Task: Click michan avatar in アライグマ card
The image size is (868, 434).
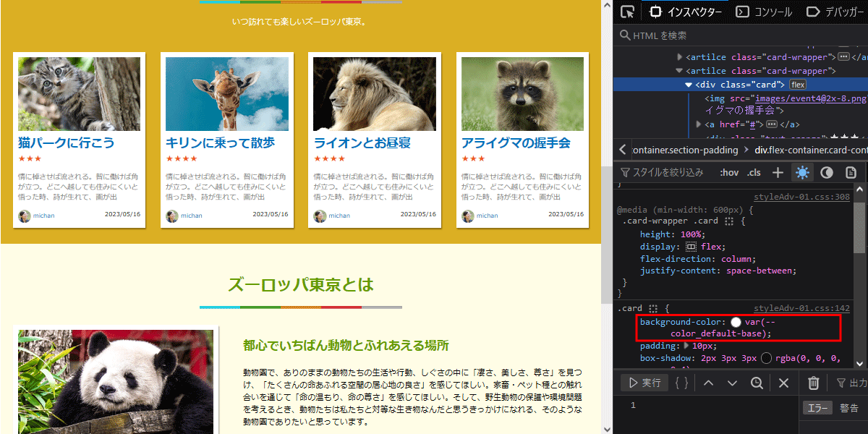Action: point(468,216)
